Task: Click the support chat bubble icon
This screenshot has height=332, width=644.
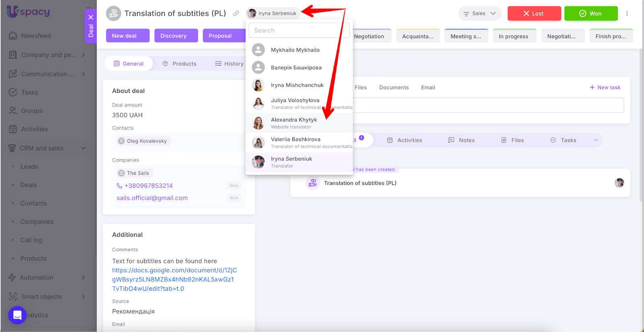Action: 17,315
